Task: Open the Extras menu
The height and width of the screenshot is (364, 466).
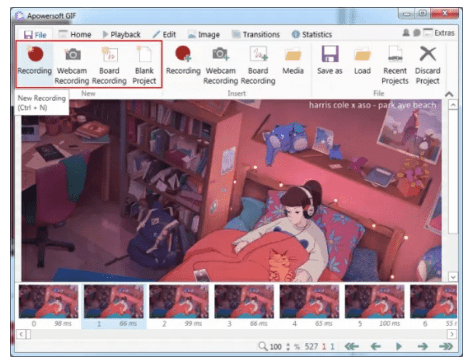Action: (439, 33)
